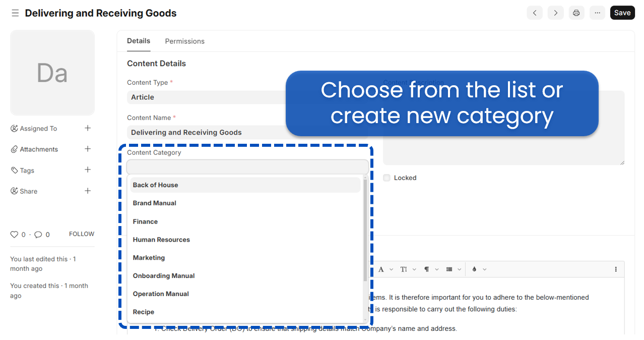
Task: Open comments bubble icon
Action: 38,235
